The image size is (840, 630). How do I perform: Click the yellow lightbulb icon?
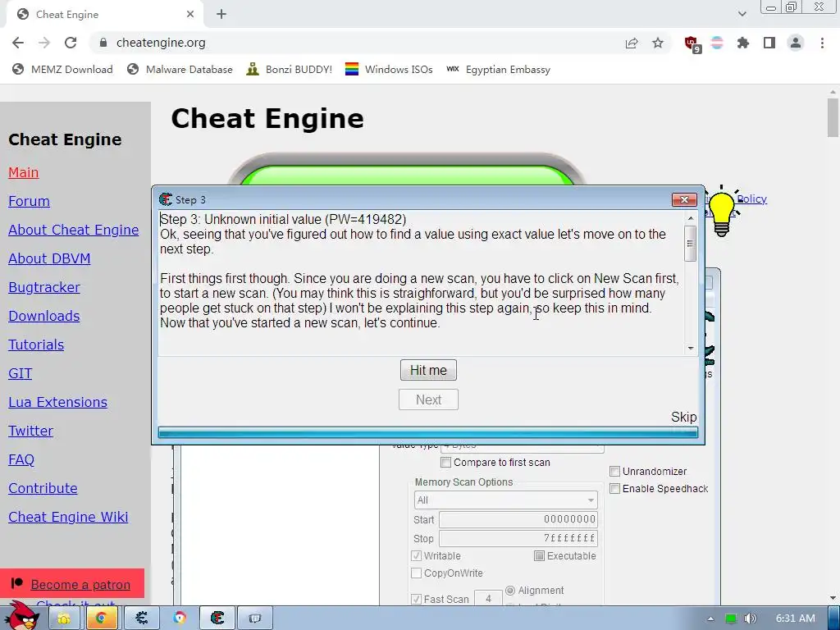(722, 212)
